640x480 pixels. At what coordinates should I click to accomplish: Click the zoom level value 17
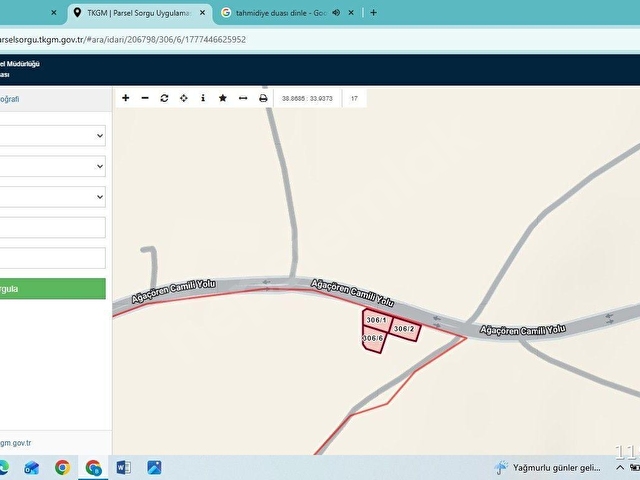tap(354, 98)
